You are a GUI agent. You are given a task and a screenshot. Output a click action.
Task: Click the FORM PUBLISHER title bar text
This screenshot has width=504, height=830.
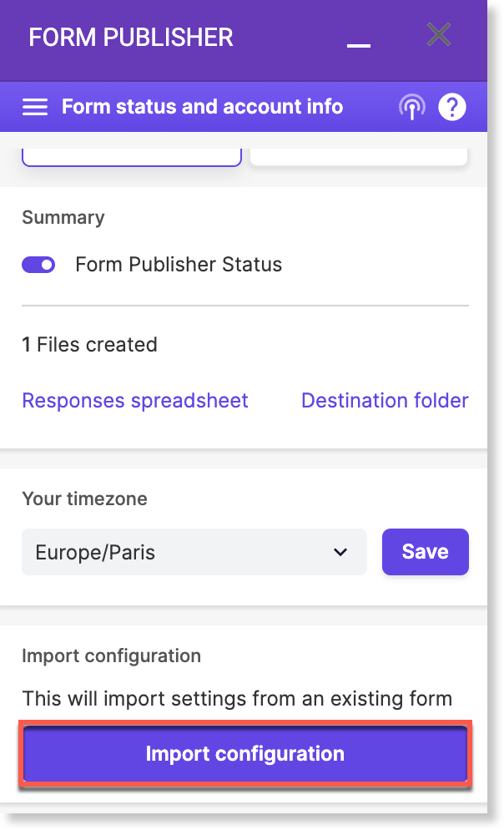click(131, 38)
